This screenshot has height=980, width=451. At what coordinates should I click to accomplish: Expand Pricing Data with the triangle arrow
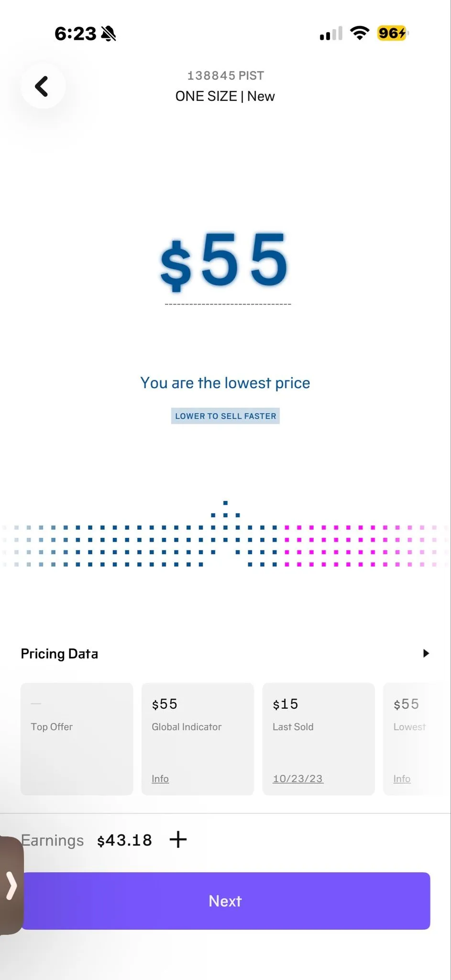(x=426, y=654)
